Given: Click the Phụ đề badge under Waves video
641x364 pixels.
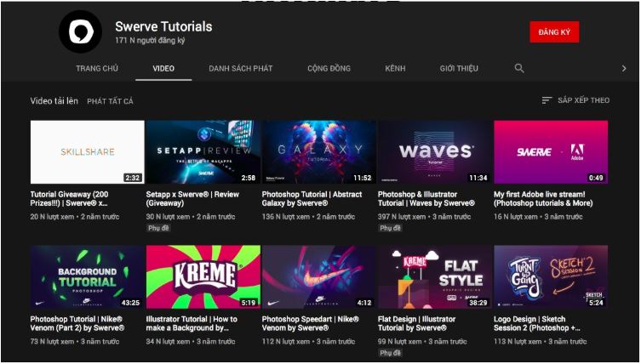Looking at the screenshot, I should [390, 228].
